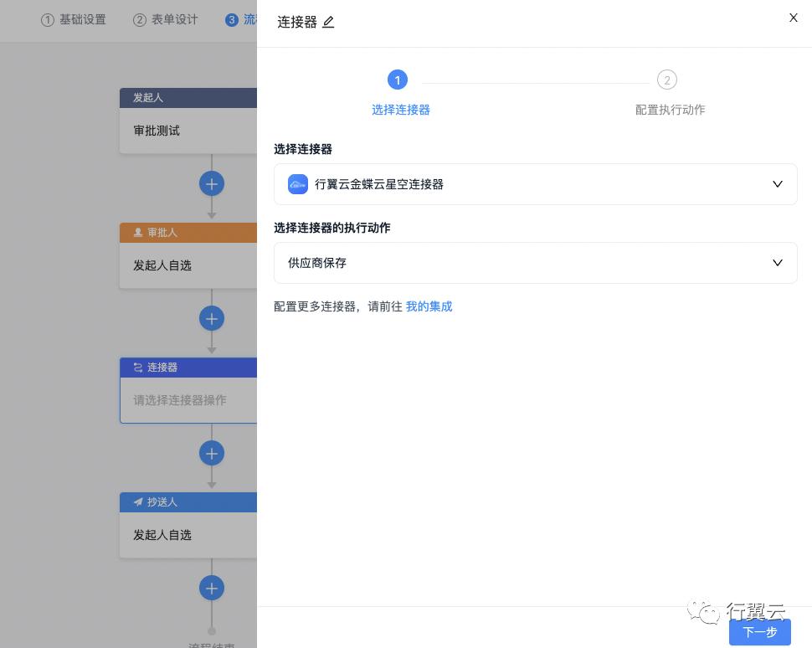The width and height of the screenshot is (812, 648).
Task: Click the plus icon below 审批人 node
Action: (212, 318)
